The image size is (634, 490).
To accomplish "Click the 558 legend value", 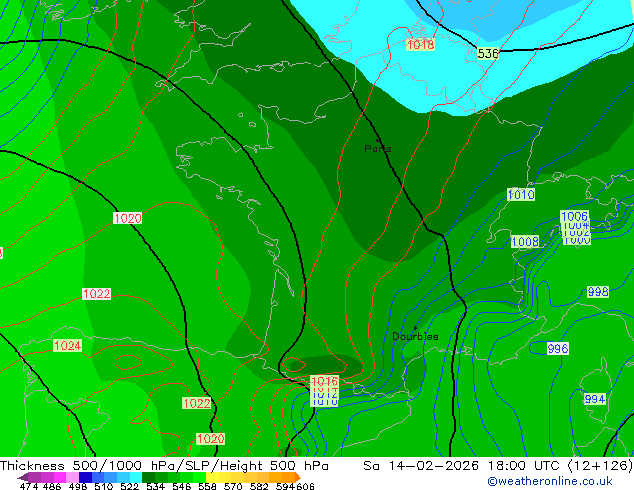I will coord(207,486).
